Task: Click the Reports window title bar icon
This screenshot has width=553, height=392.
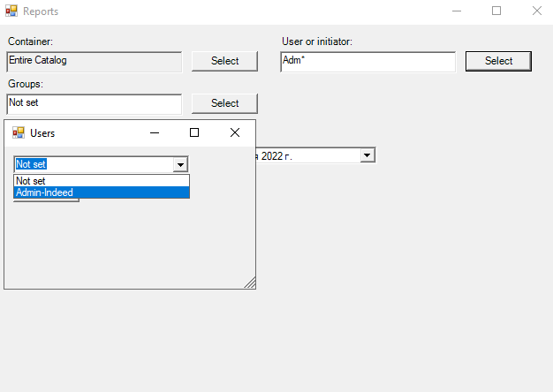Action: coord(11,11)
